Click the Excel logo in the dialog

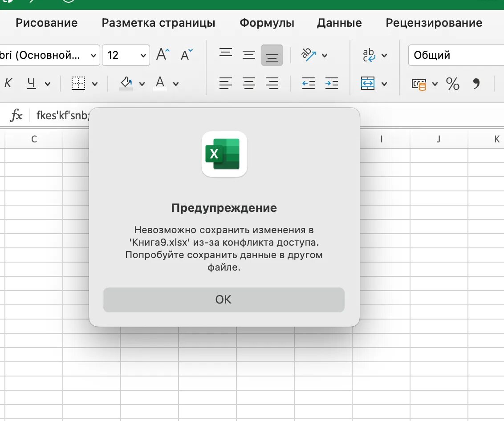pyautogui.click(x=224, y=154)
